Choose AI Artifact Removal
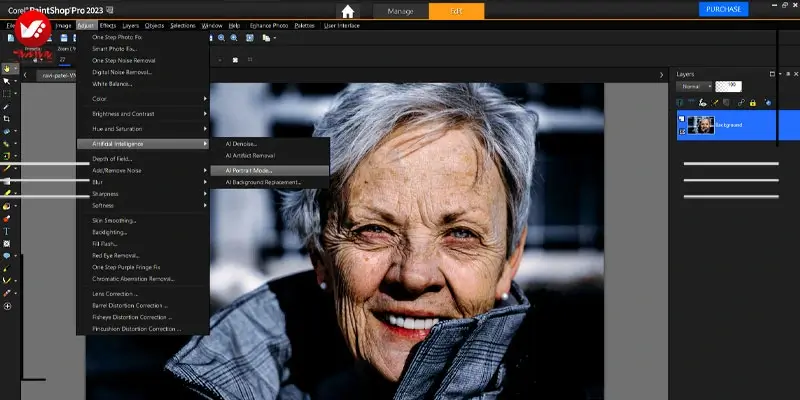This screenshot has height=400, width=800. point(269,156)
